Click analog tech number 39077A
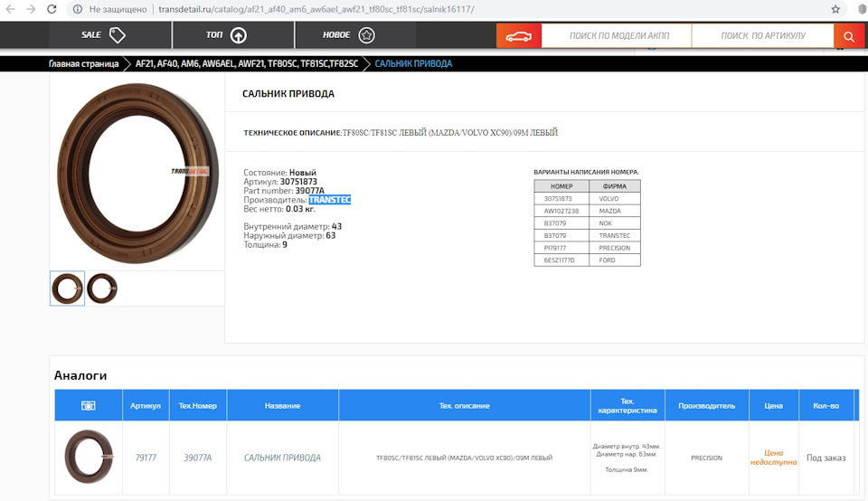The image size is (868, 501). [x=198, y=458]
